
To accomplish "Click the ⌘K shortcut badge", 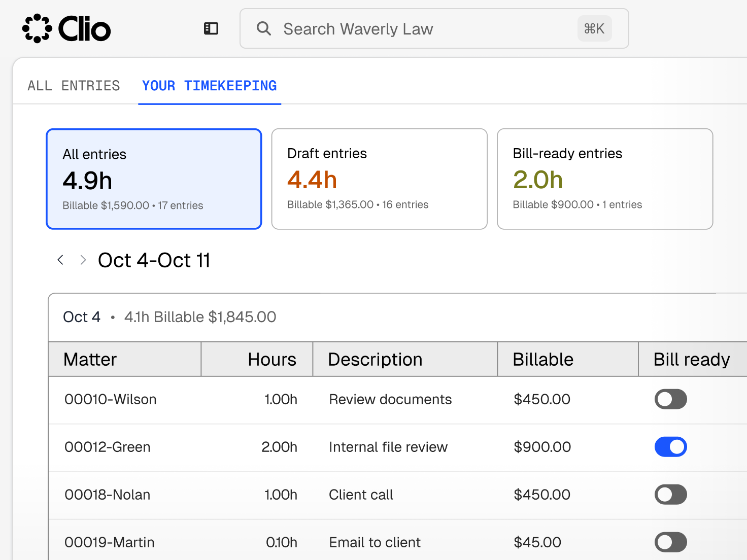I will tap(594, 28).
